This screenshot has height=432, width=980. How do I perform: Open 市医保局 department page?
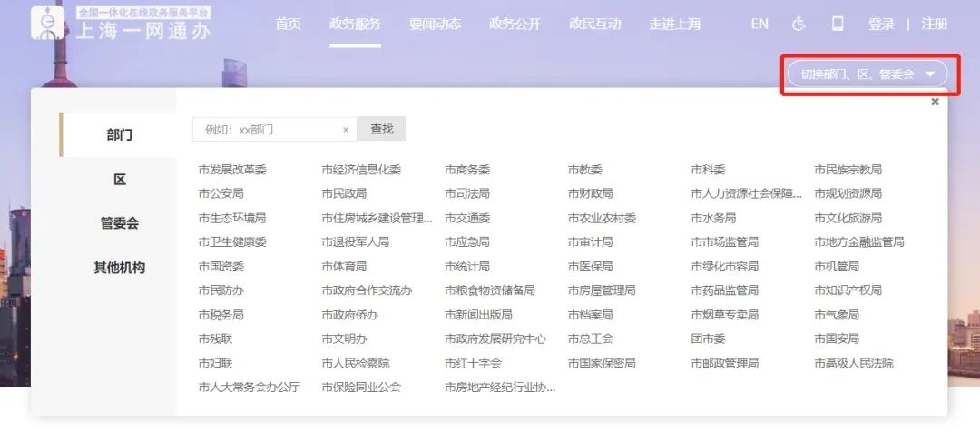point(590,267)
